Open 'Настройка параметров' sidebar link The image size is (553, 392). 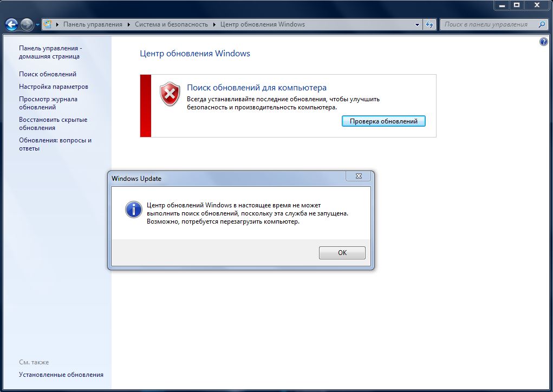[x=54, y=87]
